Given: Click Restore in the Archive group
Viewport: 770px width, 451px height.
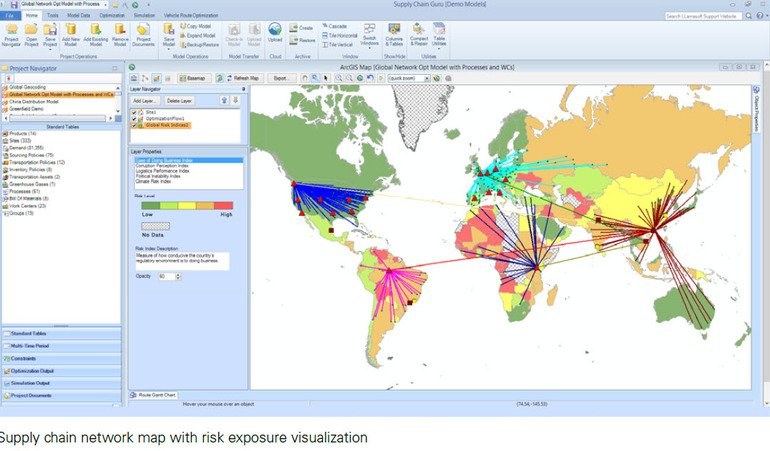Looking at the screenshot, I should 303,40.
